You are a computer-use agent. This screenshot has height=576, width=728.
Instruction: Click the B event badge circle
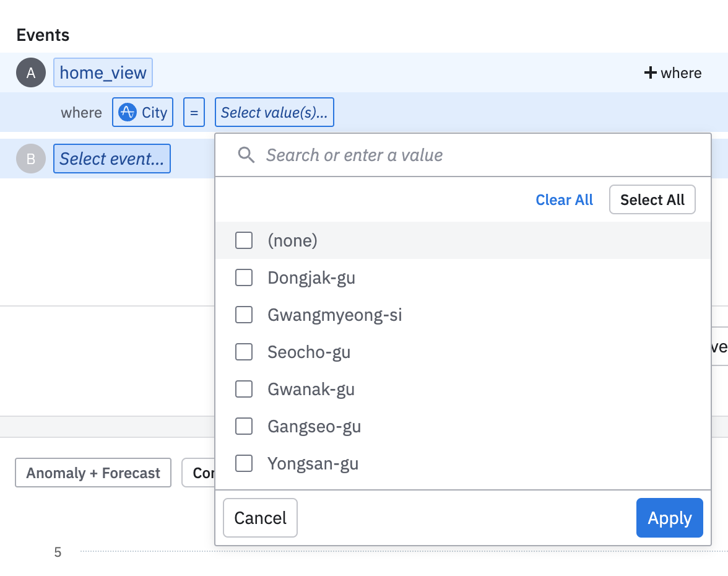[31, 159]
